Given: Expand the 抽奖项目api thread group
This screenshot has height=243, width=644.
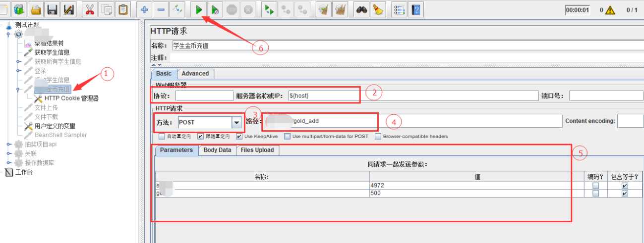Looking at the screenshot, I should tap(8, 144).
